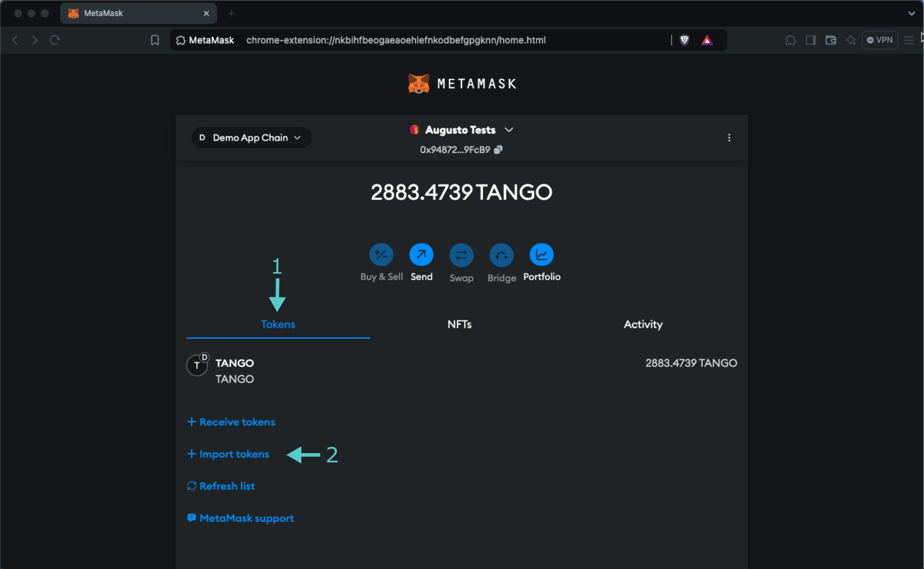The image size is (924, 569).
Task: Click the Receive tokens link
Action: [x=231, y=422]
